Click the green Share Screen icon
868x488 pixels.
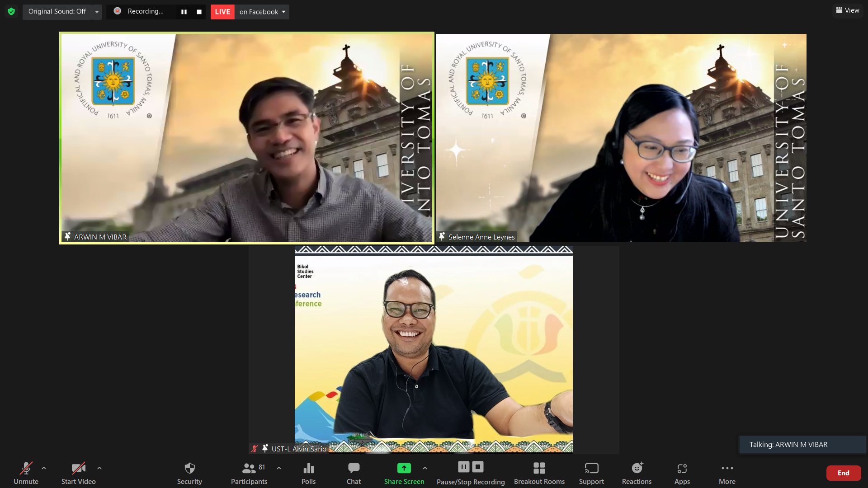[x=404, y=468]
